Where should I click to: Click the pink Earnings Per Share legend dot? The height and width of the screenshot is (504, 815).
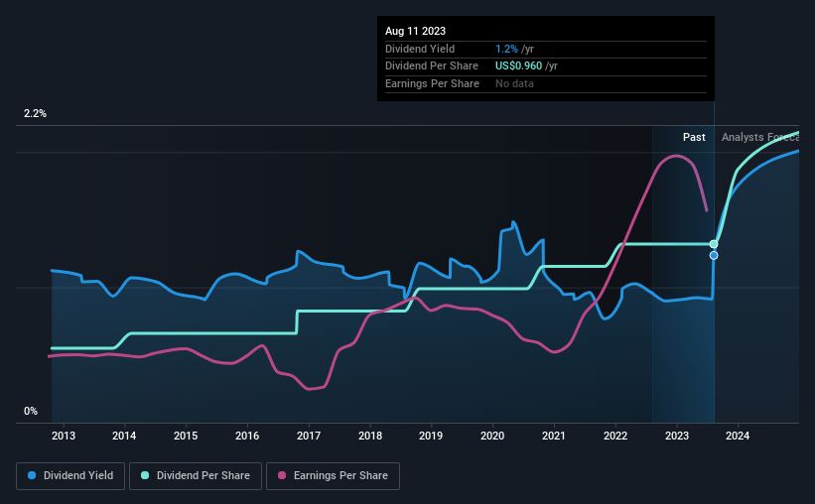(282, 475)
